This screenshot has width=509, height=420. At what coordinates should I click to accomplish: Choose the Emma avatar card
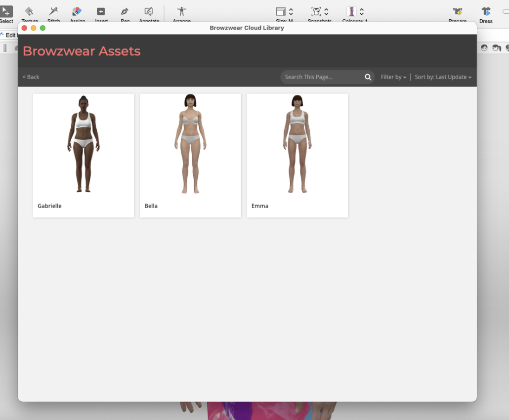point(297,148)
